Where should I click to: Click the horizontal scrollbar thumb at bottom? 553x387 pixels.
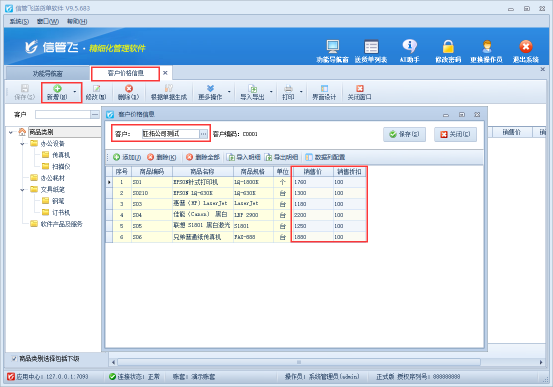299,362
